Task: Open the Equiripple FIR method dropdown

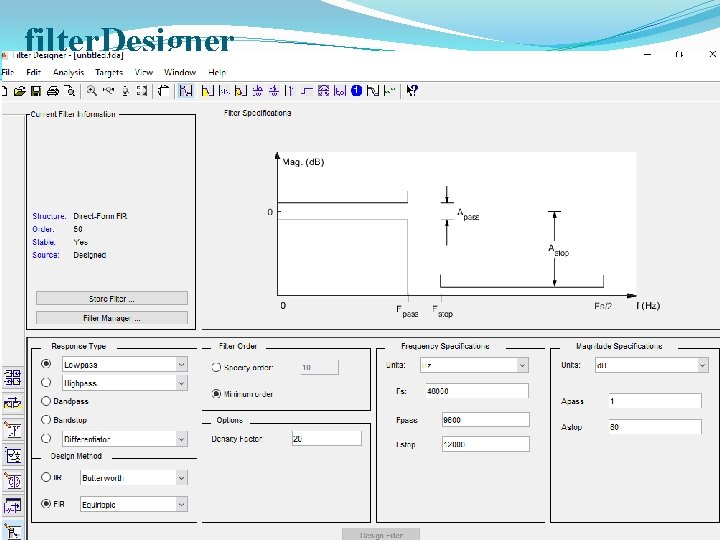Action: [x=181, y=505]
